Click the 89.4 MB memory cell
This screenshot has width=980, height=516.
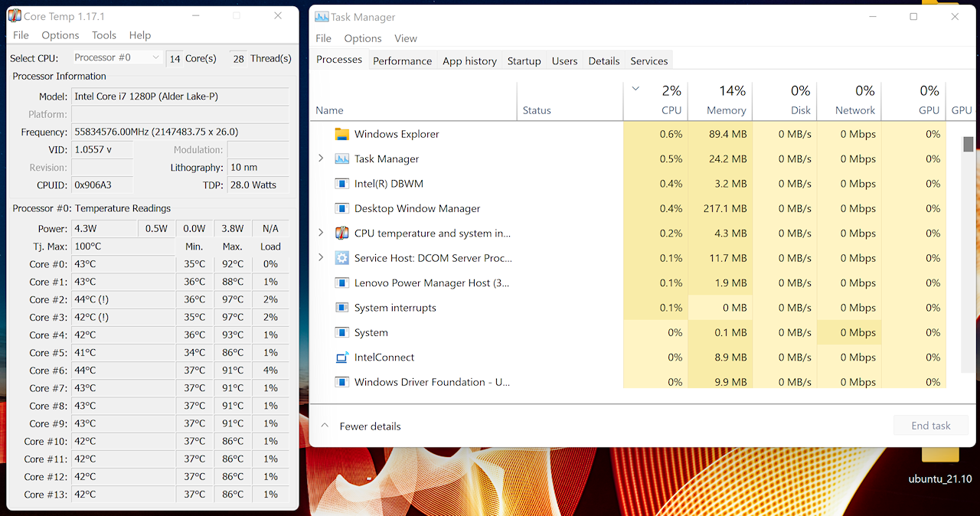[x=720, y=134]
